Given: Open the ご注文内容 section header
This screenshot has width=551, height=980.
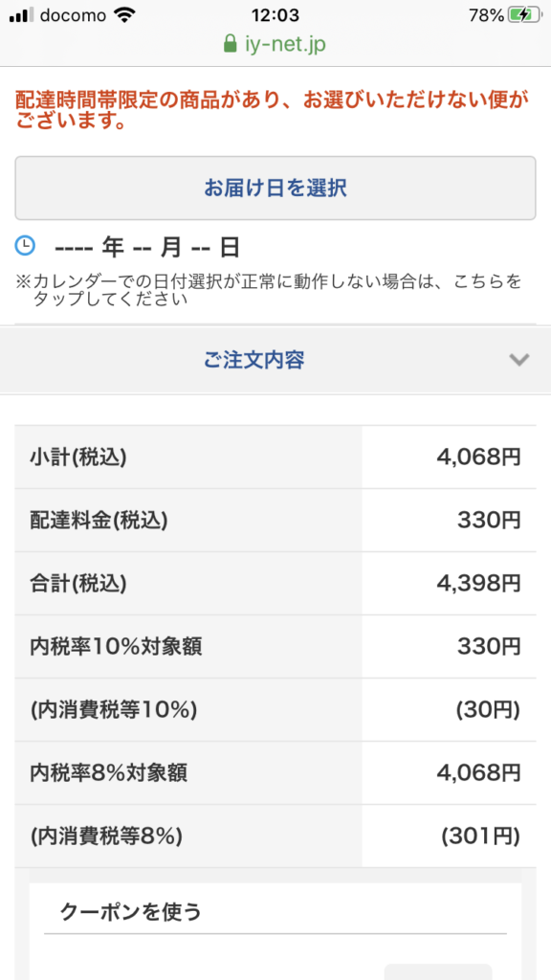Looking at the screenshot, I should [275, 360].
